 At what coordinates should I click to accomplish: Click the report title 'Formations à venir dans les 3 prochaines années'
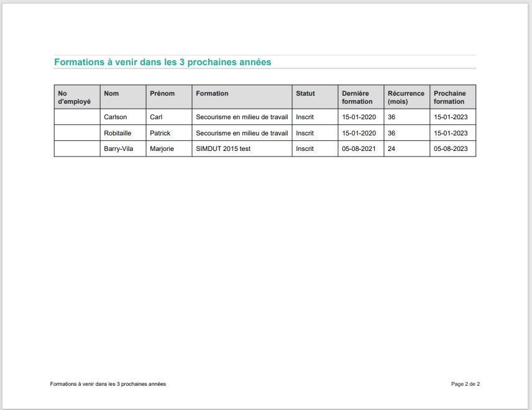point(162,62)
